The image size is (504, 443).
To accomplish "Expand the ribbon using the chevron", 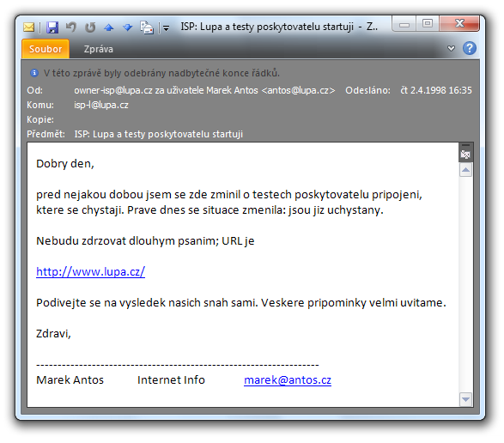I will tap(452, 48).
